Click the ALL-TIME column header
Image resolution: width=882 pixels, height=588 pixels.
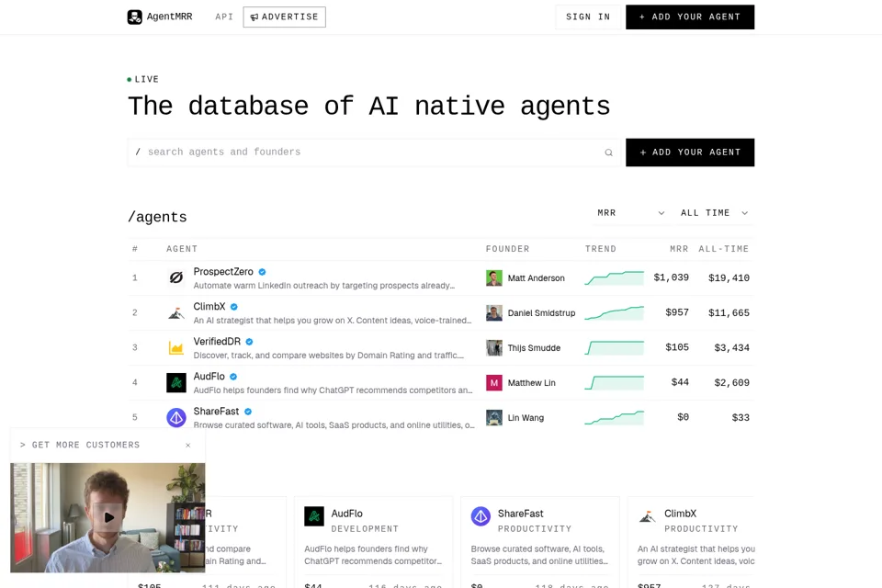[x=724, y=249]
